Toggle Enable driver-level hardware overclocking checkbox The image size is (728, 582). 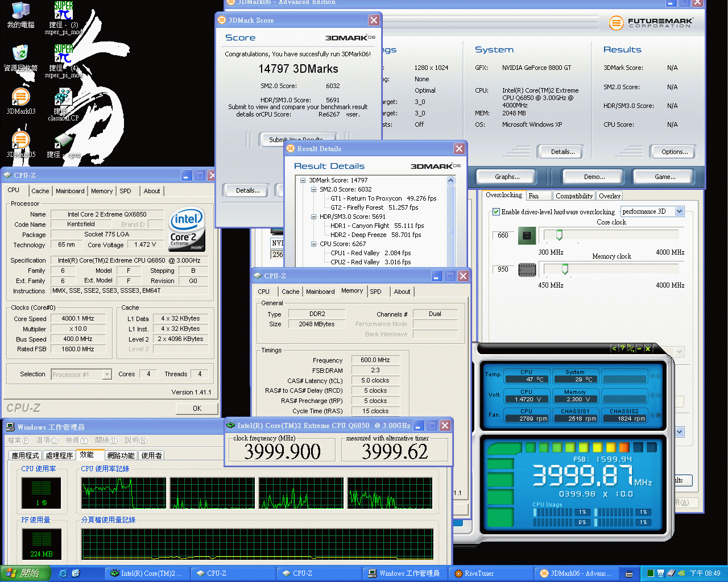tap(497, 211)
